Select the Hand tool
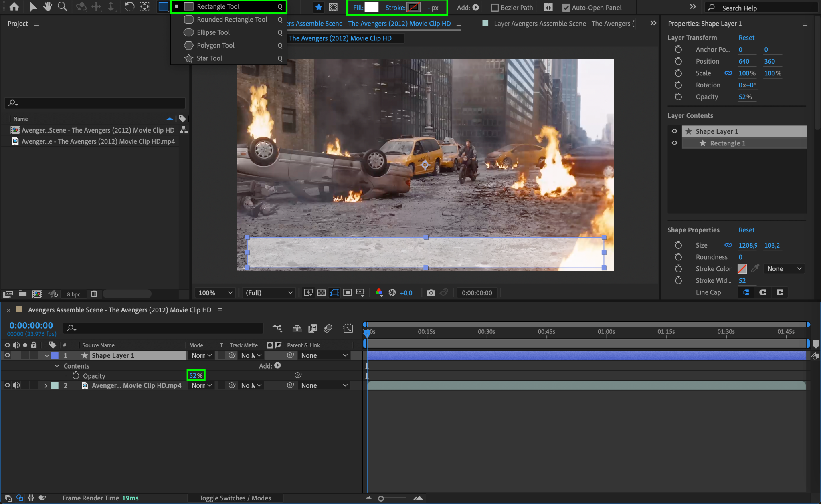The width and height of the screenshot is (821, 504). coord(48,7)
